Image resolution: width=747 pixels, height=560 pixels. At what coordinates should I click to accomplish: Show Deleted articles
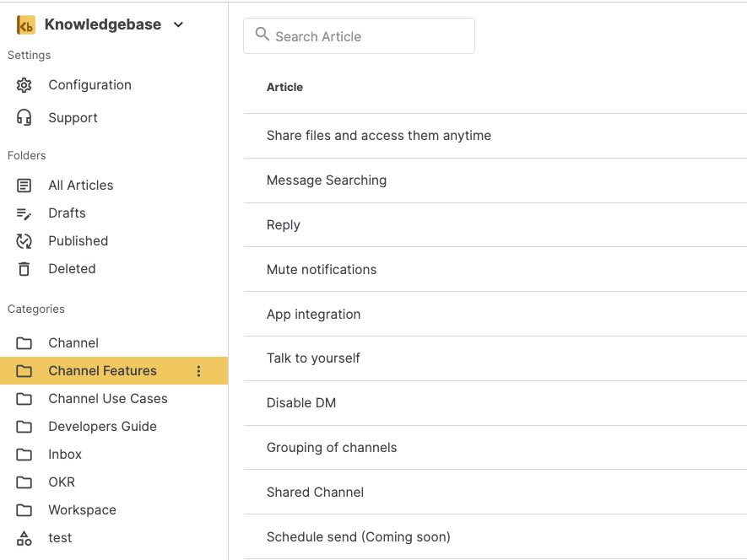click(x=72, y=268)
